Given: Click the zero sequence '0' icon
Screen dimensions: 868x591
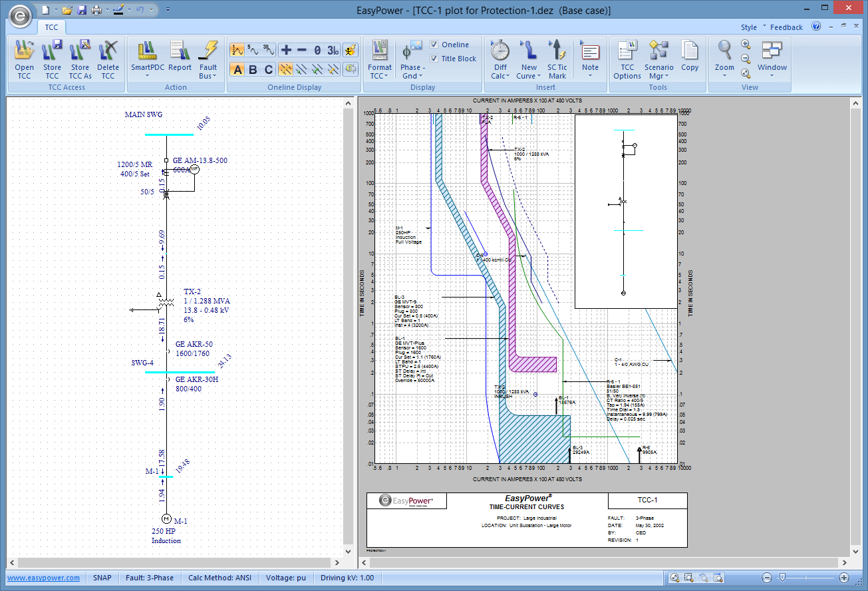Looking at the screenshot, I should [317, 50].
